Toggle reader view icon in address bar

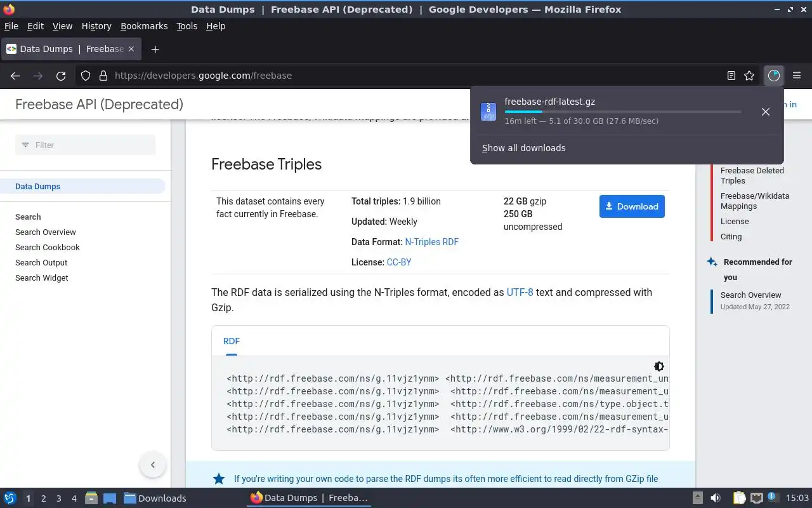(x=731, y=76)
